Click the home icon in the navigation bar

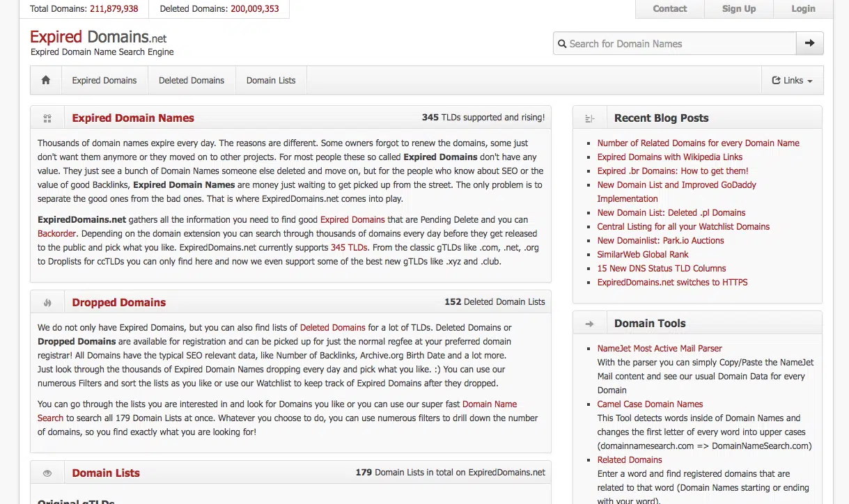[x=46, y=80]
